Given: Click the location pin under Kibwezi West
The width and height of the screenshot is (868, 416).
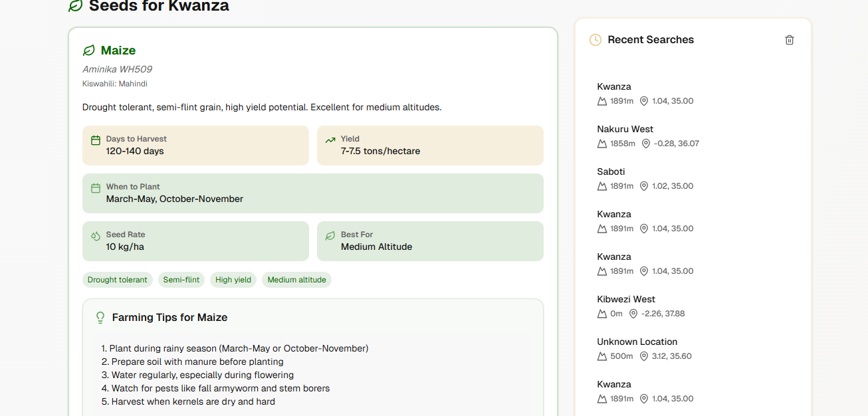Looking at the screenshot, I should click(633, 314).
